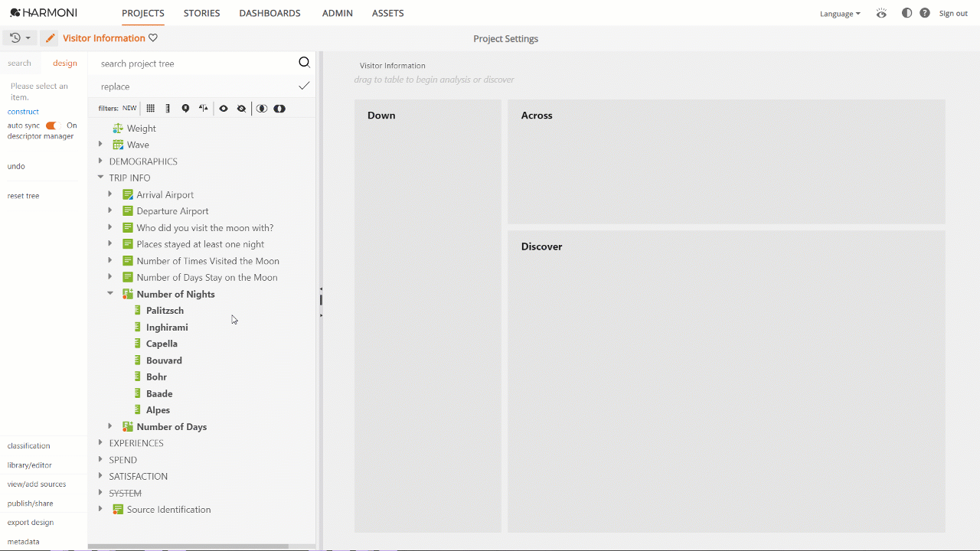The width and height of the screenshot is (980, 551).
Task: Click undo in the side panel
Action: 16,166
